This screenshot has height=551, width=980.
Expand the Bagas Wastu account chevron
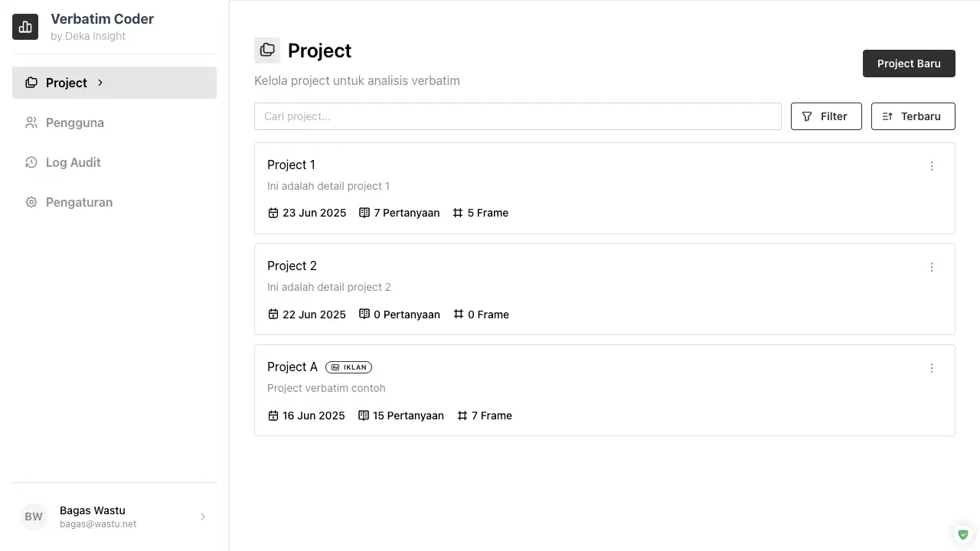(203, 517)
